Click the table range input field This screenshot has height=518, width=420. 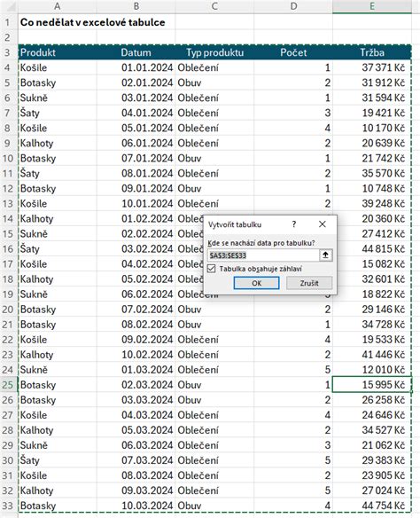(263, 255)
